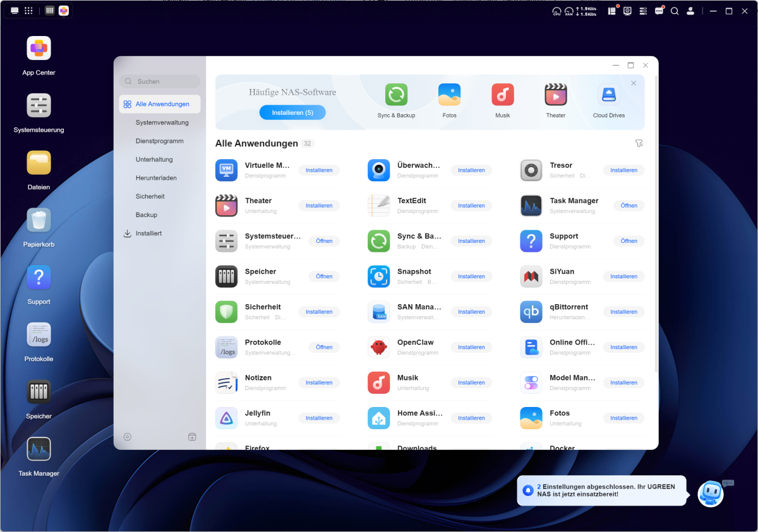This screenshot has width=758, height=532.
Task: Click the robot assistant mascot
Action: (x=711, y=493)
